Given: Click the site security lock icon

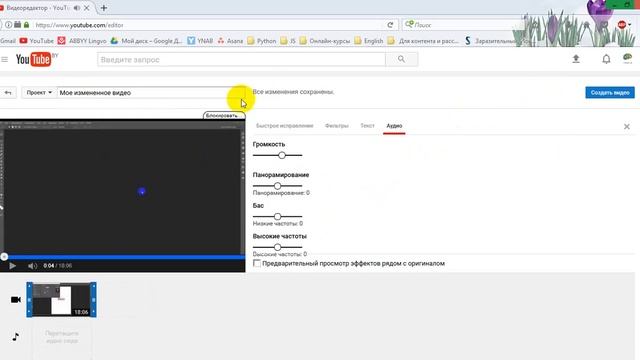Looking at the screenshot, I should [27, 25].
